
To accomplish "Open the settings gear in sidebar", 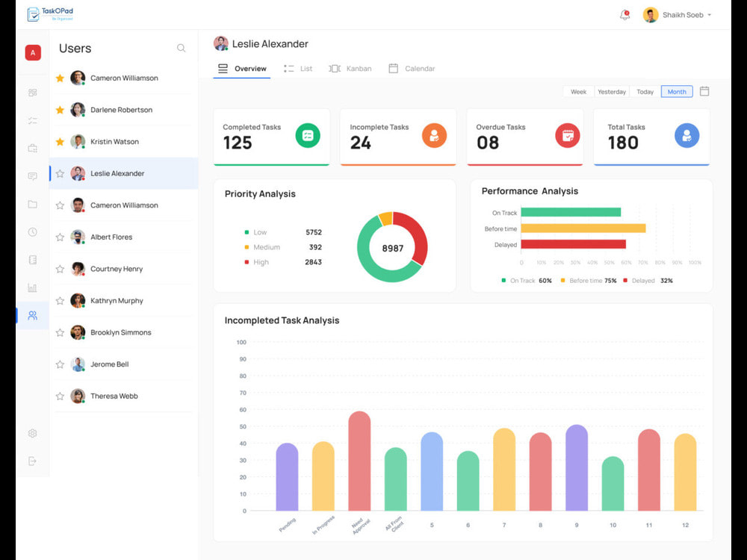I will tap(32, 433).
